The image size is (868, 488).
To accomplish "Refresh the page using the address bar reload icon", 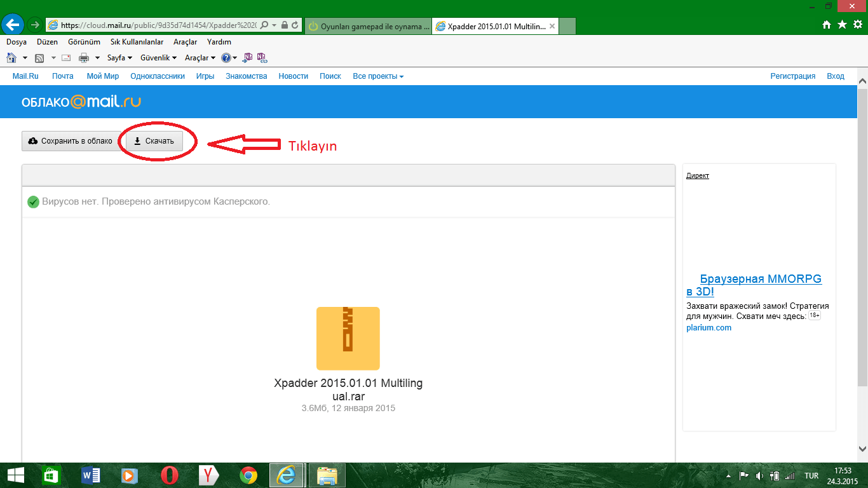I will coord(295,25).
